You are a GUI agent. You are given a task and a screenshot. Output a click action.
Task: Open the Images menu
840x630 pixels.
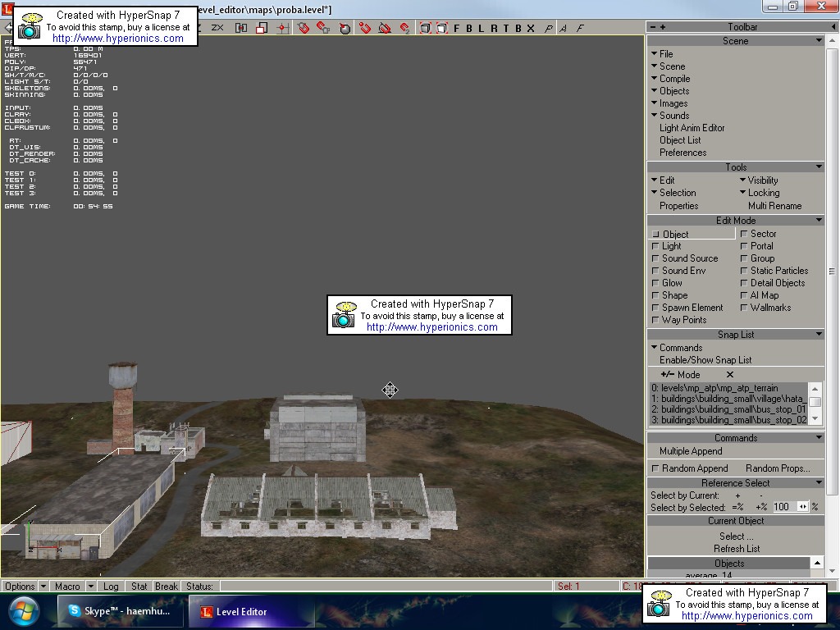669,103
